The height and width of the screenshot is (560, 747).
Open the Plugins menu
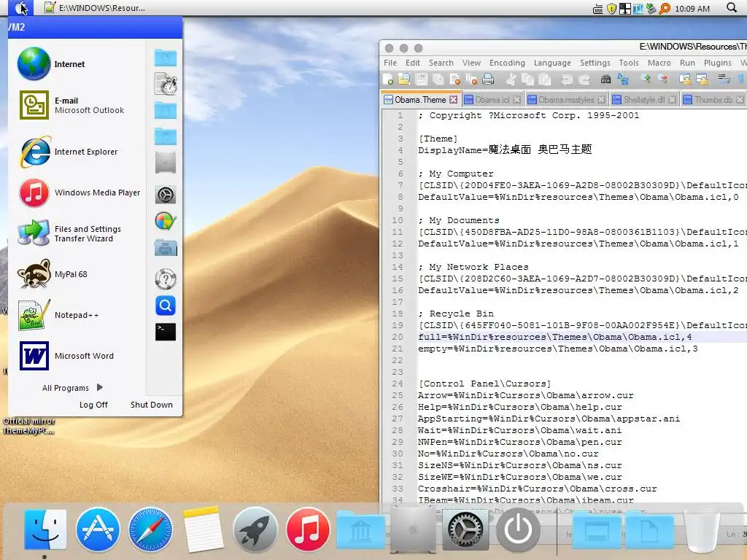718,63
